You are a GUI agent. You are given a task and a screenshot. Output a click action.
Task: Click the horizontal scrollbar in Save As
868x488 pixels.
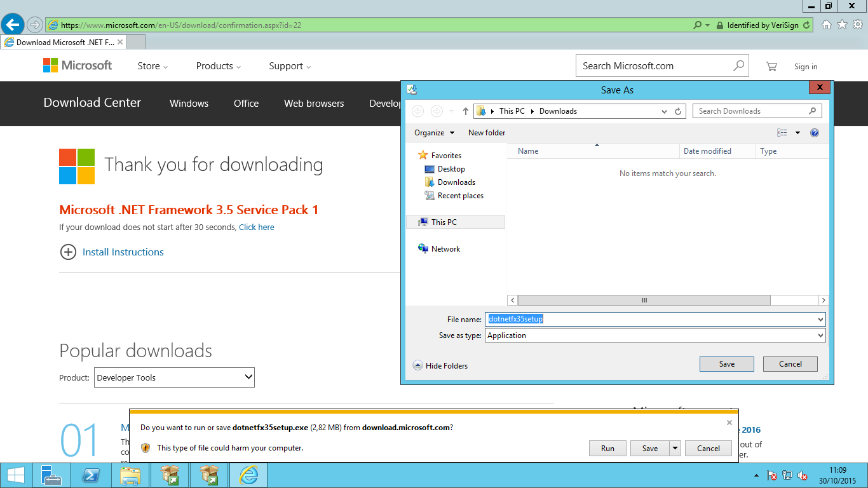644,300
